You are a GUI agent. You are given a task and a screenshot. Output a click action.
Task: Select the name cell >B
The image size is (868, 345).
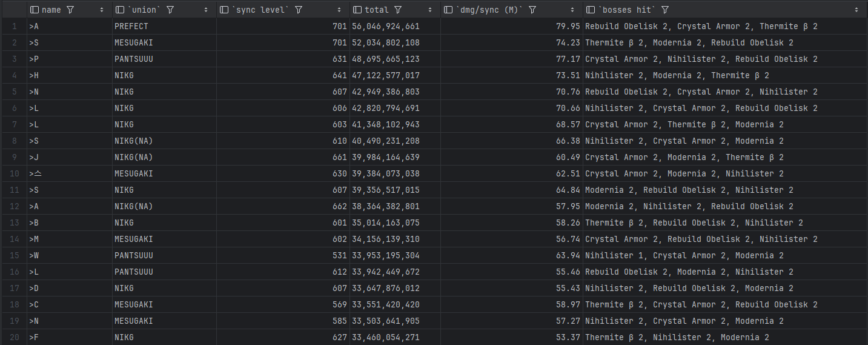tap(70, 223)
